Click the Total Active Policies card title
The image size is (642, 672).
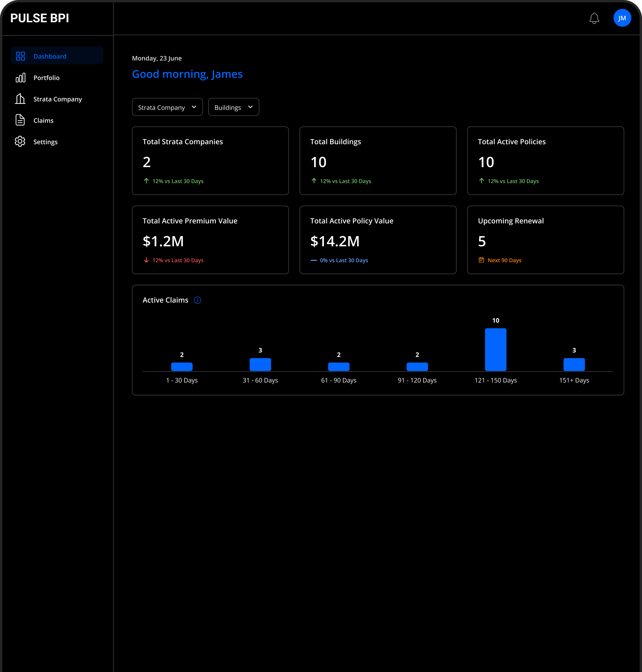pos(512,142)
